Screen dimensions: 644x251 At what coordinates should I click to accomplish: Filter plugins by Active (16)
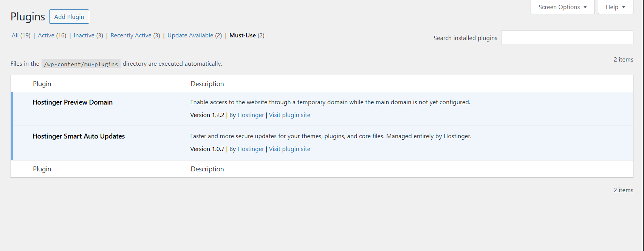click(x=52, y=35)
